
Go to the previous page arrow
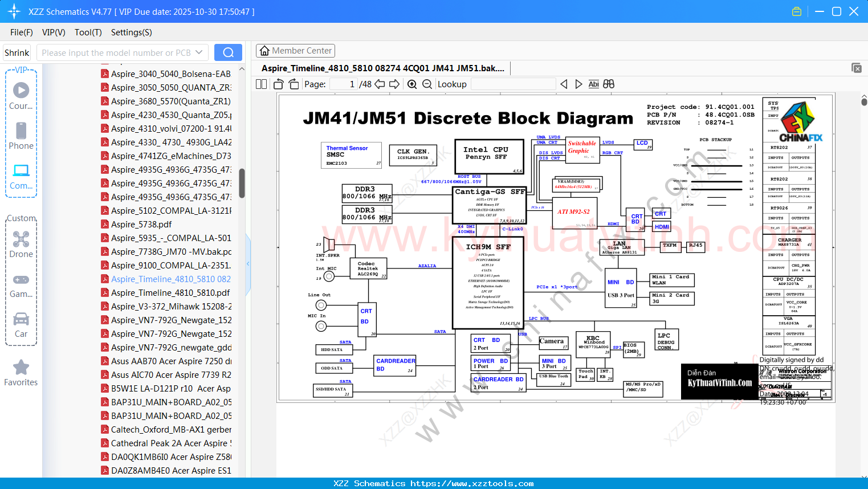380,84
